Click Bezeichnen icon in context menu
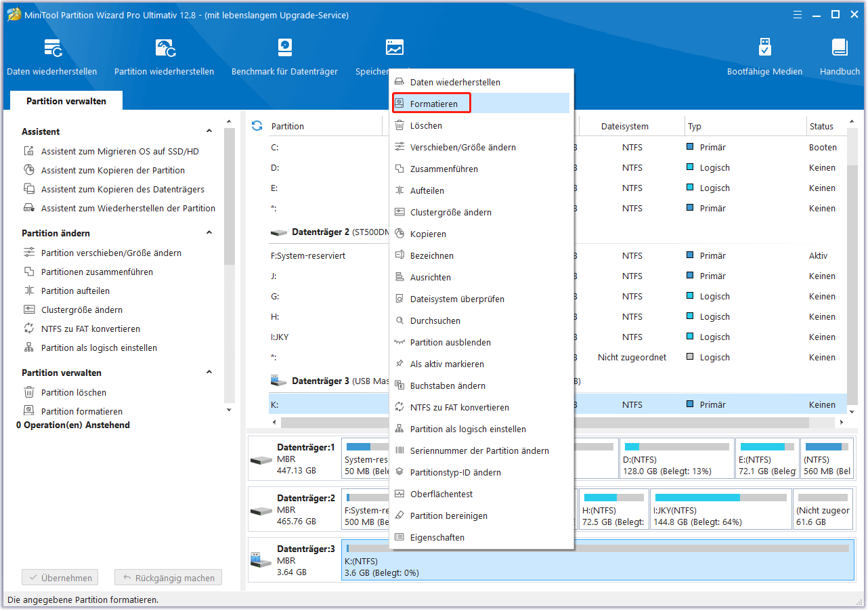Viewport: 868px width, 611px height. 399,255
